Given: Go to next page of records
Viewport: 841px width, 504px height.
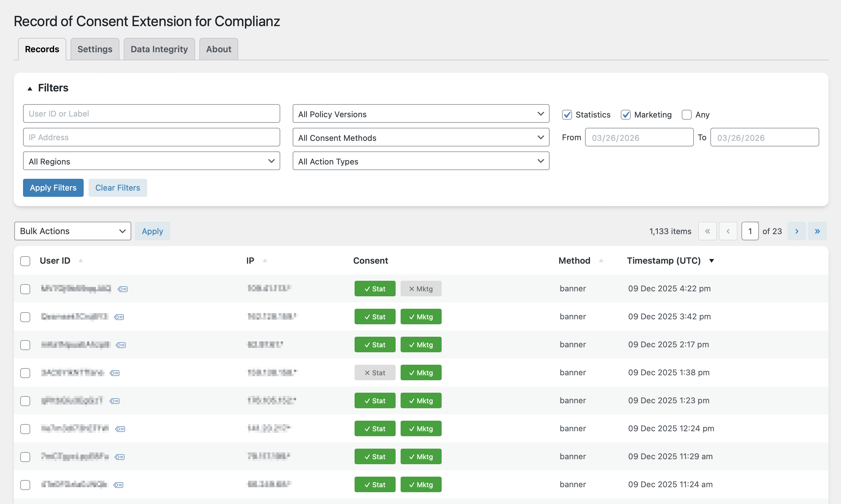Looking at the screenshot, I should point(797,231).
